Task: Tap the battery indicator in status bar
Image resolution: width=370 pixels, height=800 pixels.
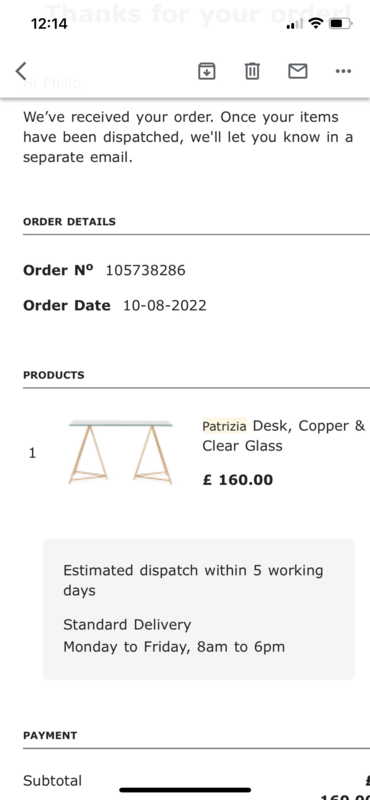Action: pos(341,23)
